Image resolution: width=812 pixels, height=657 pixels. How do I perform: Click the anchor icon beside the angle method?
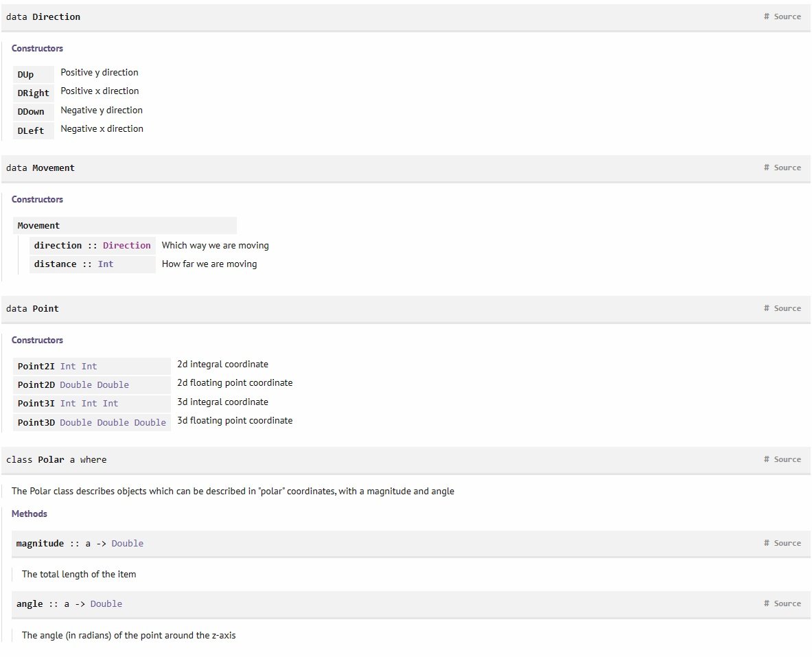pyautogui.click(x=765, y=603)
